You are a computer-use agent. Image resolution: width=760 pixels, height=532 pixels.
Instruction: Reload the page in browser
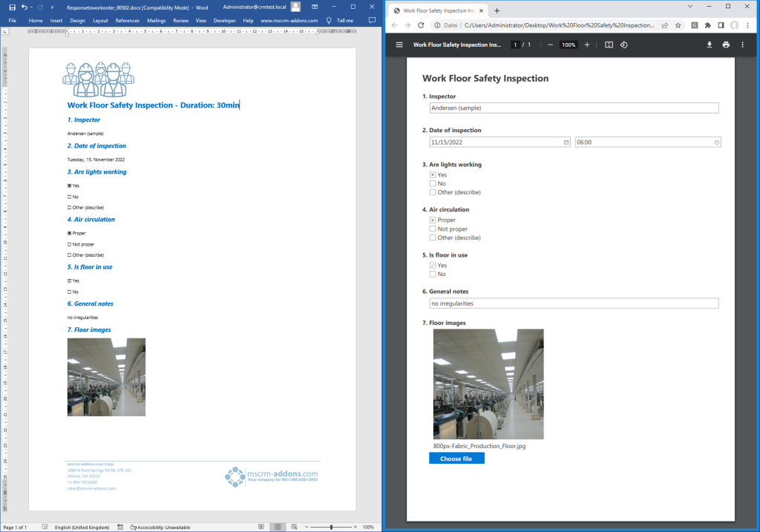421,25
